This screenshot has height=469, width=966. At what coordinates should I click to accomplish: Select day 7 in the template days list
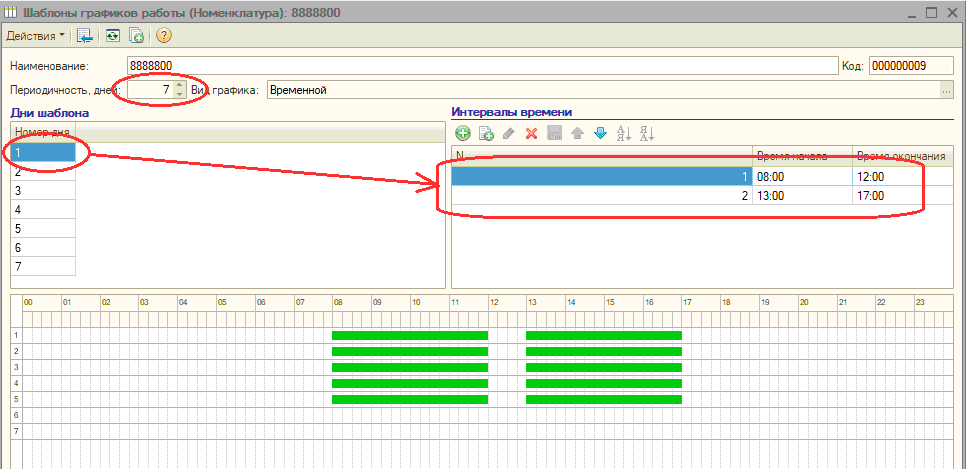(42, 267)
